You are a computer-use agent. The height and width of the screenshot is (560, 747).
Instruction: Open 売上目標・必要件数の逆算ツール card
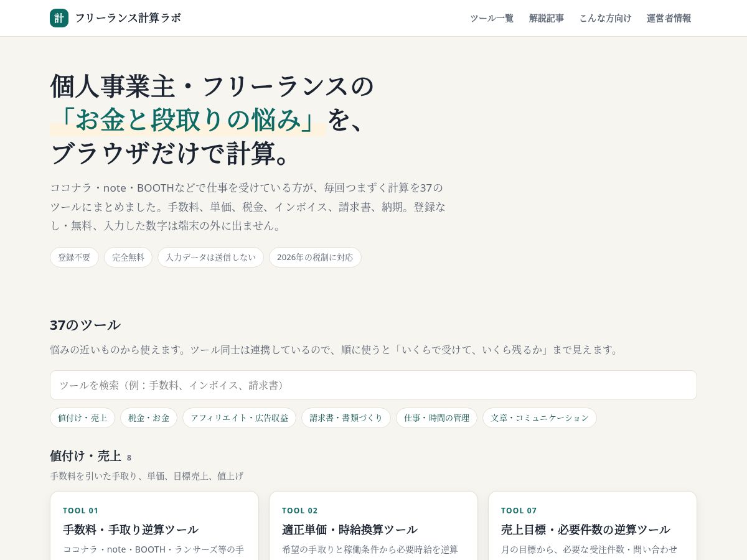(x=593, y=526)
